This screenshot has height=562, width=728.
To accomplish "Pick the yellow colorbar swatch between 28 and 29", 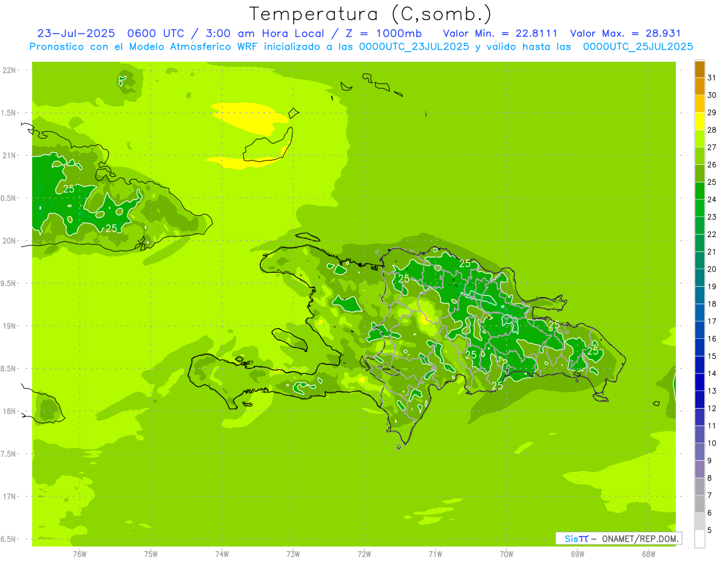I will 699,121.
